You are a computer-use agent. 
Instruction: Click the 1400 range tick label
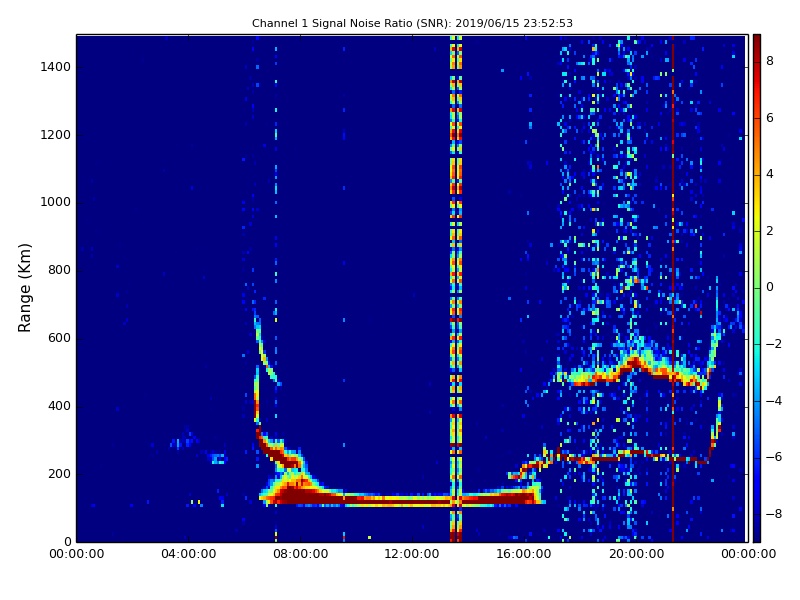click(56, 67)
